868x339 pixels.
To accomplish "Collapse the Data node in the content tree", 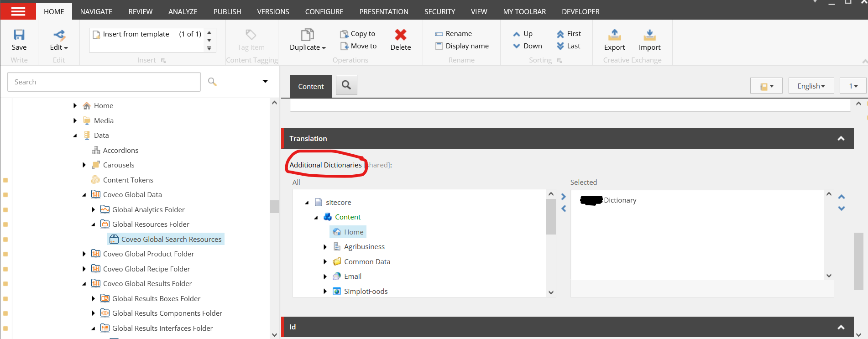I will (x=75, y=136).
